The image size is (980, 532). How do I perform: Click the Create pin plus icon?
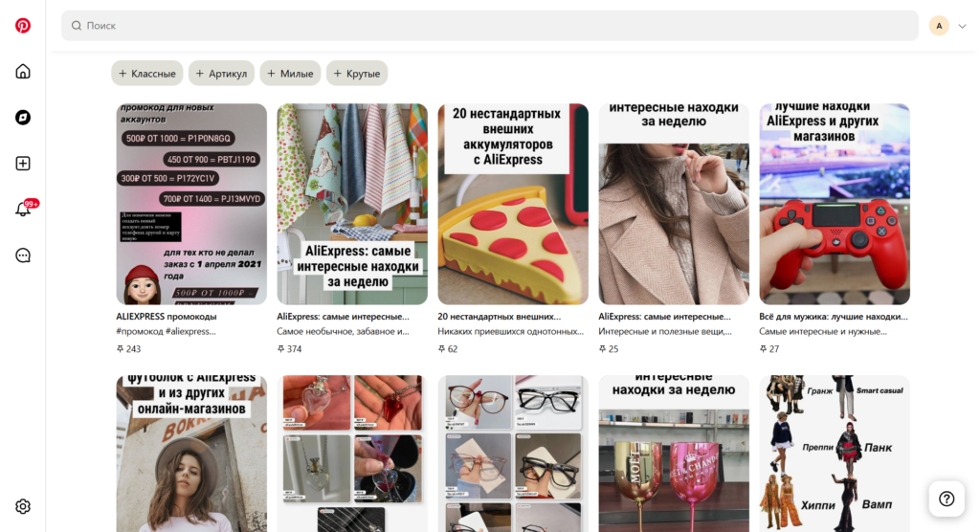pyautogui.click(x=23, y=164)
